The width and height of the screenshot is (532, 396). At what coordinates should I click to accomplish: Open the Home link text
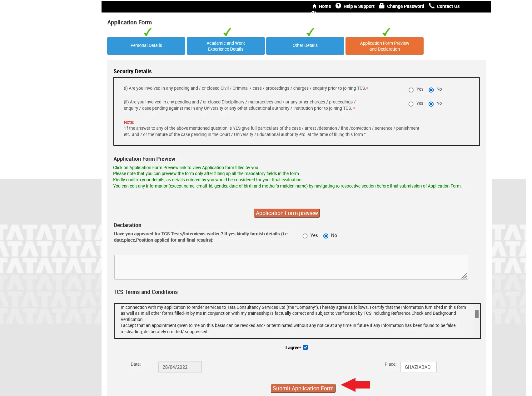(325, 6)
